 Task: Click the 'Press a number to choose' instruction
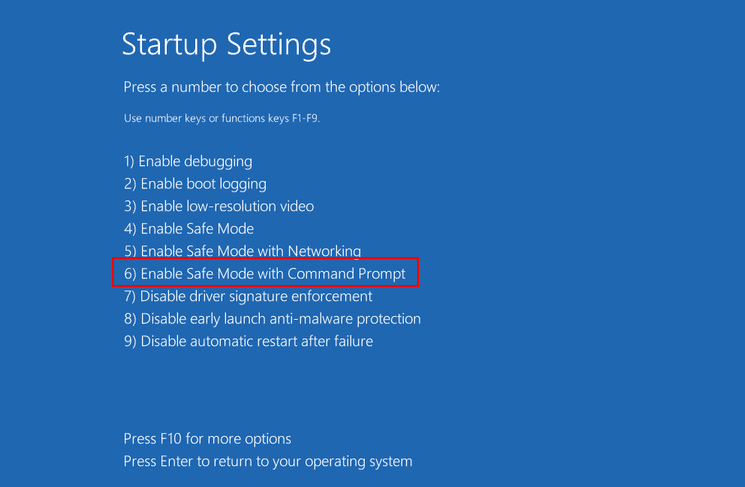click(x=281, y=88)
